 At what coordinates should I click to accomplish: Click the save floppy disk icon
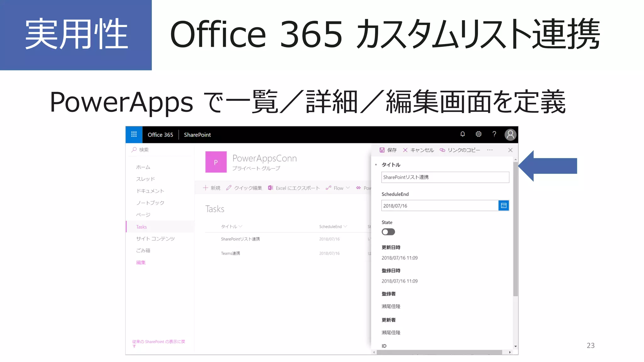click(382, 150)
